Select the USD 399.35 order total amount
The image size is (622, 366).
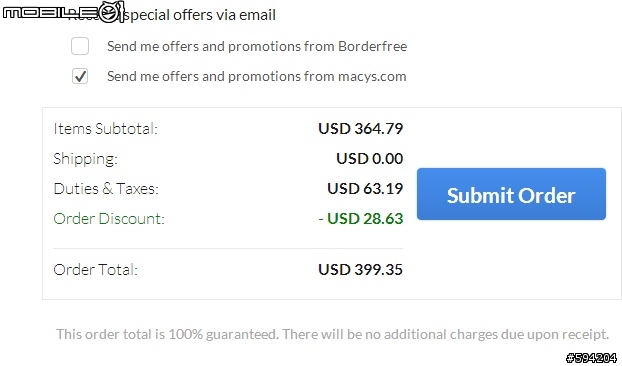click(361, 270)
